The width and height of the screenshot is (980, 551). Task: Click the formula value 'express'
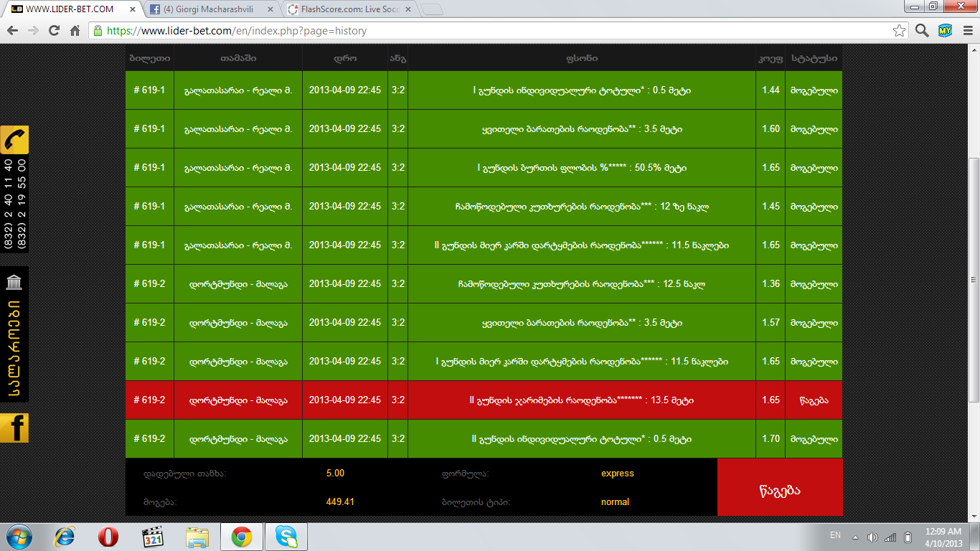618,474
